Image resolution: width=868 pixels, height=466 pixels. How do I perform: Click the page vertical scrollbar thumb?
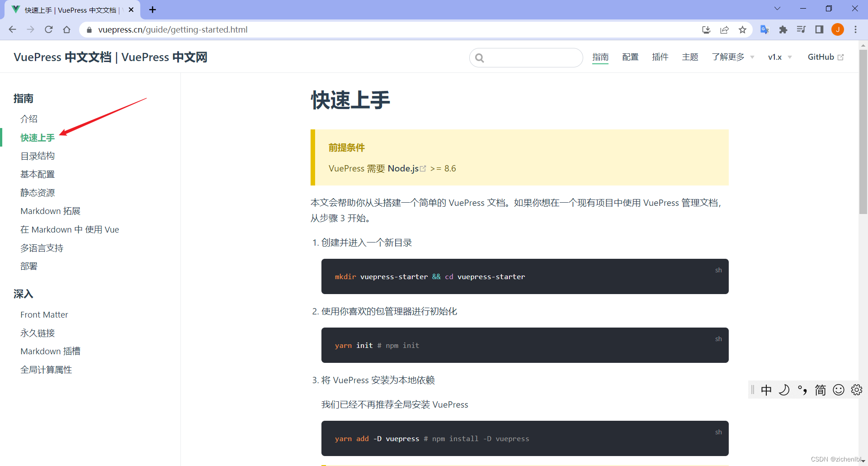863,131
